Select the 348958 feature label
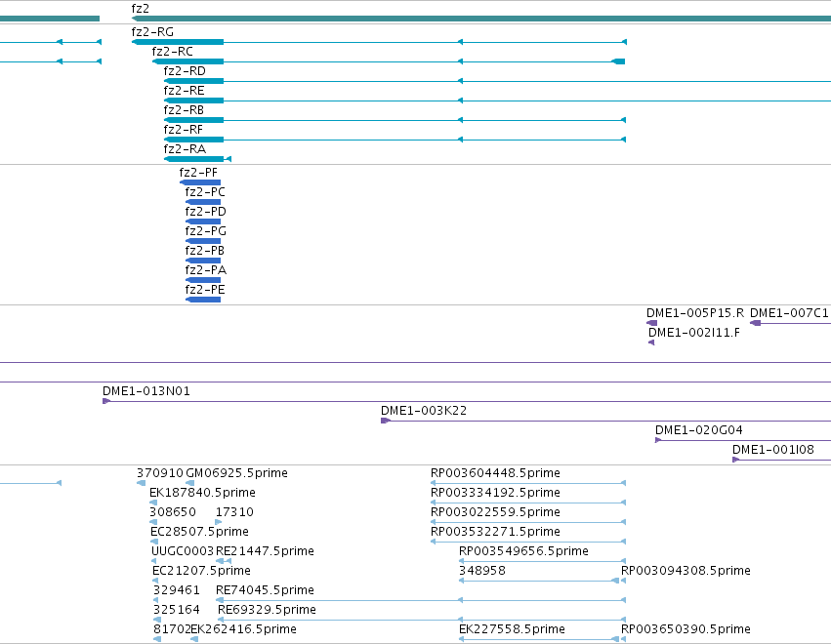 click(x=482, y=572)
